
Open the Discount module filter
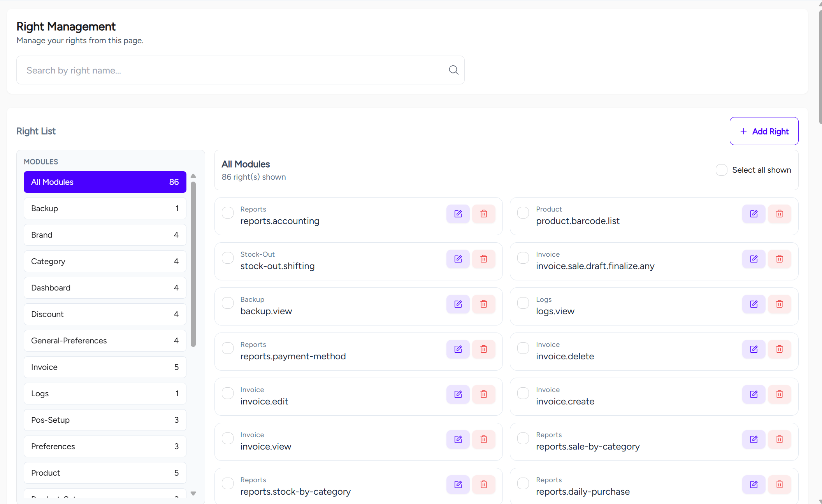(105, 314)
